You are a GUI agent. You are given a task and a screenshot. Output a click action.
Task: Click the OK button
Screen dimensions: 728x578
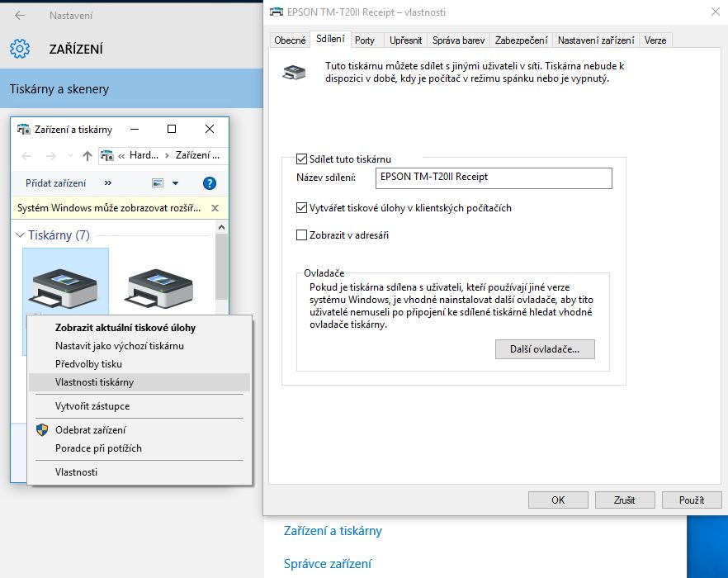pos(558,500)
